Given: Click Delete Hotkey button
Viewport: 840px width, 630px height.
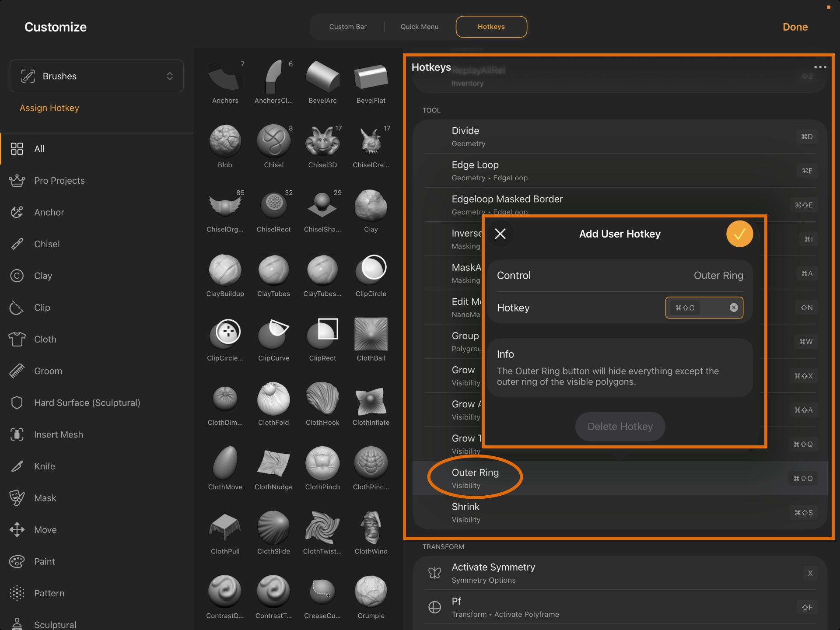Looking at the screenshot, I should tap(620, 427).
